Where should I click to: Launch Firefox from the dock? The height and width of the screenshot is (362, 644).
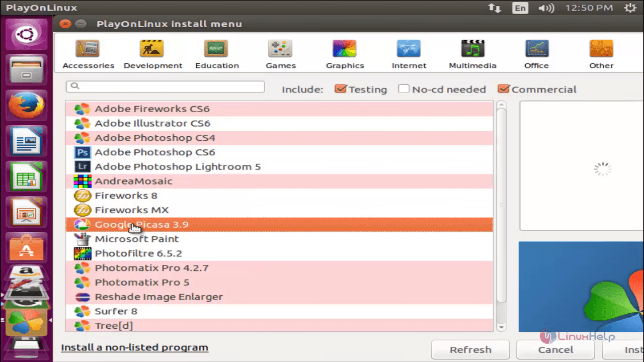[x=26, y=106]
